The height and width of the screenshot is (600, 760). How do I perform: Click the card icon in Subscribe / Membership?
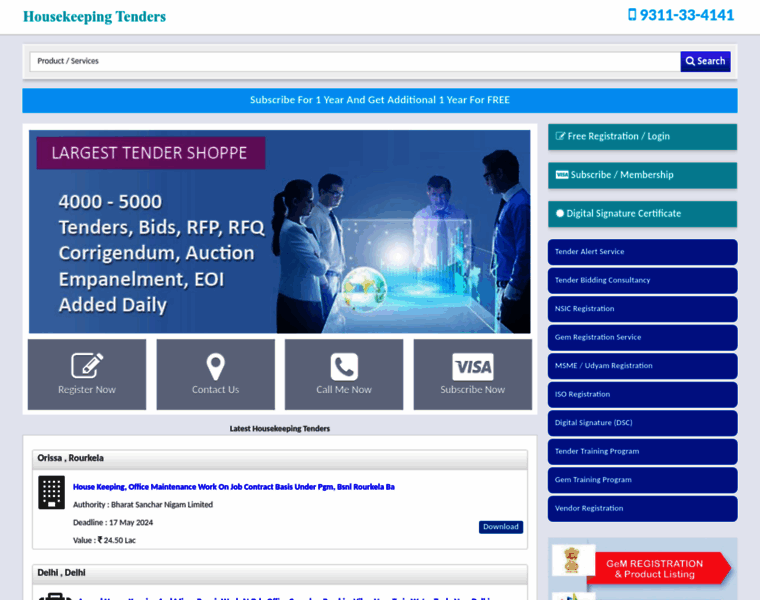click(562, 174)
